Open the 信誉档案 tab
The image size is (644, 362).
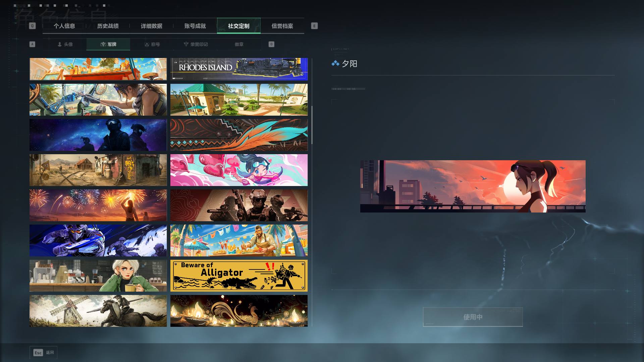click(282, 26)
